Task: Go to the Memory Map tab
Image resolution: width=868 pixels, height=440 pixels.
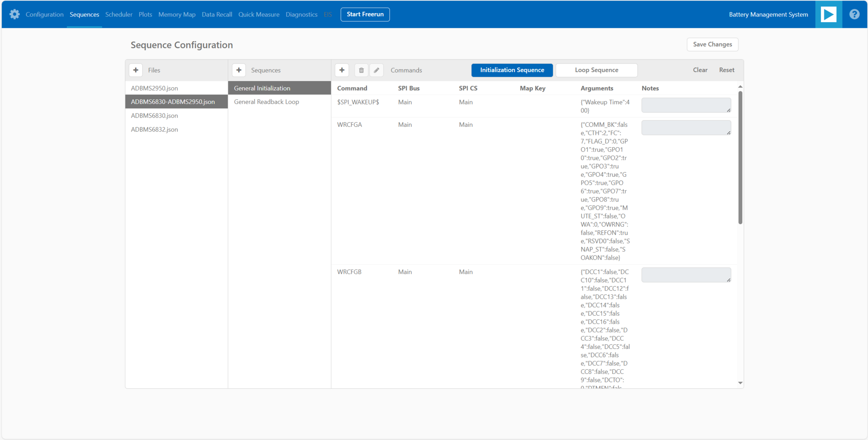Action: pos(177,14)
